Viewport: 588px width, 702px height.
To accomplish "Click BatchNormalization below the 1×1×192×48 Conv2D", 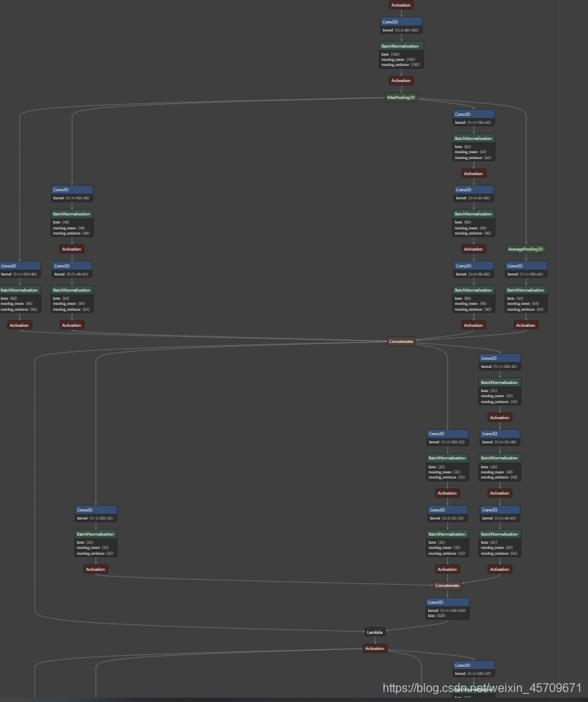I will 72,223.
